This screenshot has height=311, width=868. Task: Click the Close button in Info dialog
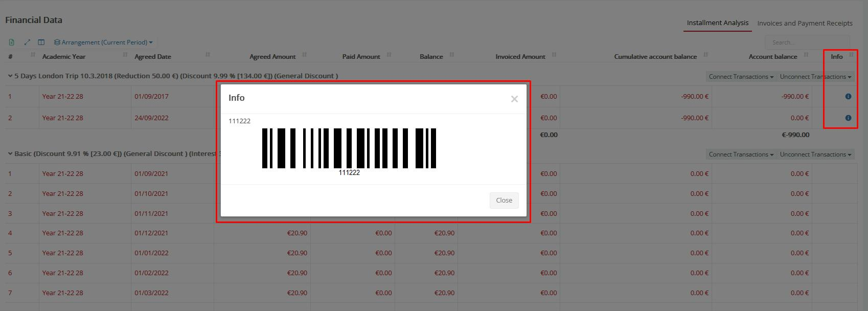(504, 201)
